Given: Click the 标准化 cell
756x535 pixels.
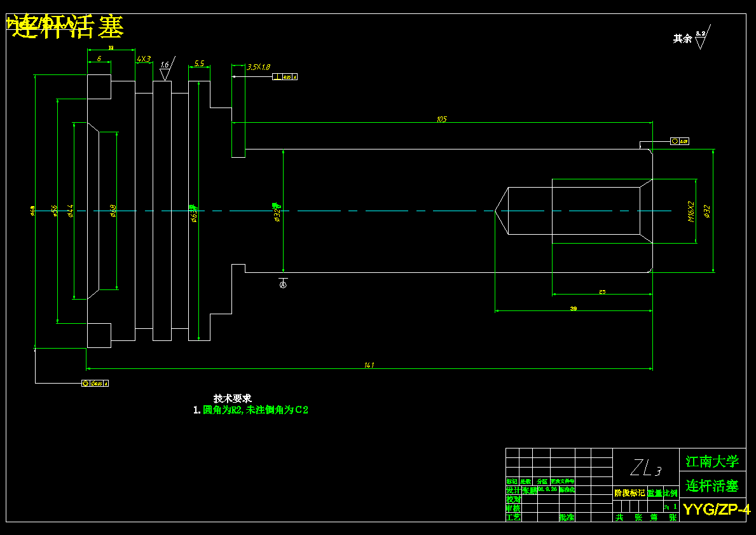Looking at the screenshot, I should [567, 490].
